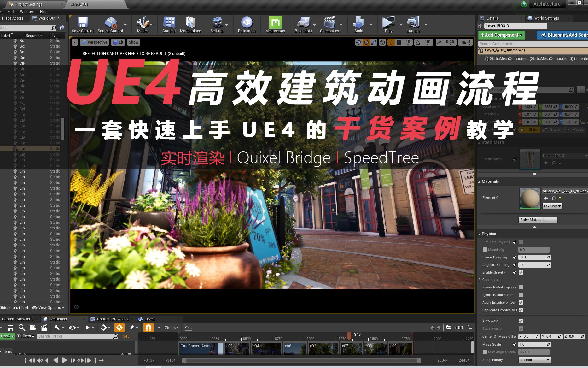Click the Sequencer timeline horizontal scrollbar
588x368 pixels.
click(x=301, y=360)
